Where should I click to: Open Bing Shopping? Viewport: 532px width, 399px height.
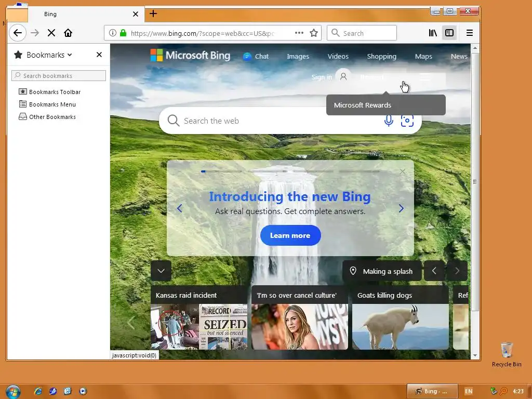tap(382, 56)
